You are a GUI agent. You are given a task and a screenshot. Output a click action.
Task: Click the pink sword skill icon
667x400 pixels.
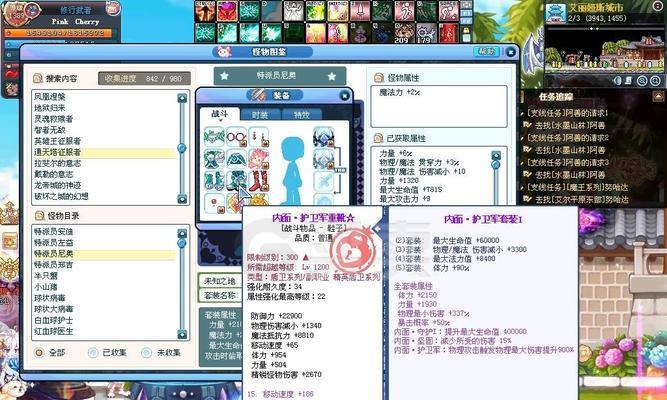[x=359, y=11]
